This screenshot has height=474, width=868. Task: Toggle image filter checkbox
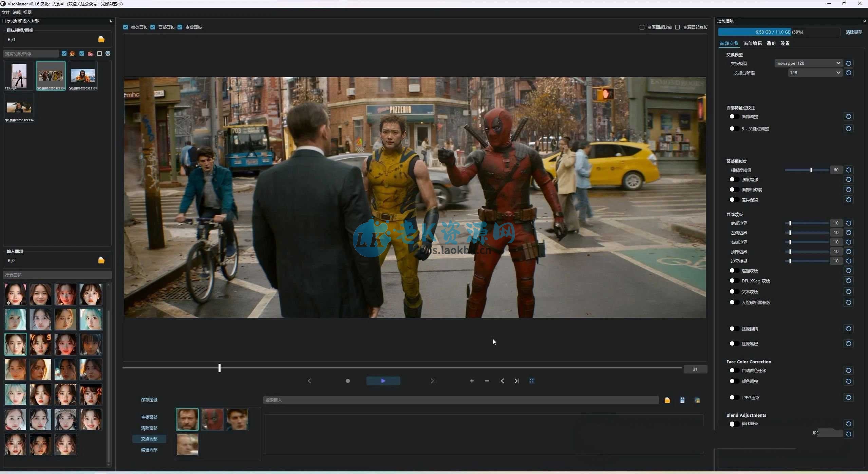(x=64, y=54)
